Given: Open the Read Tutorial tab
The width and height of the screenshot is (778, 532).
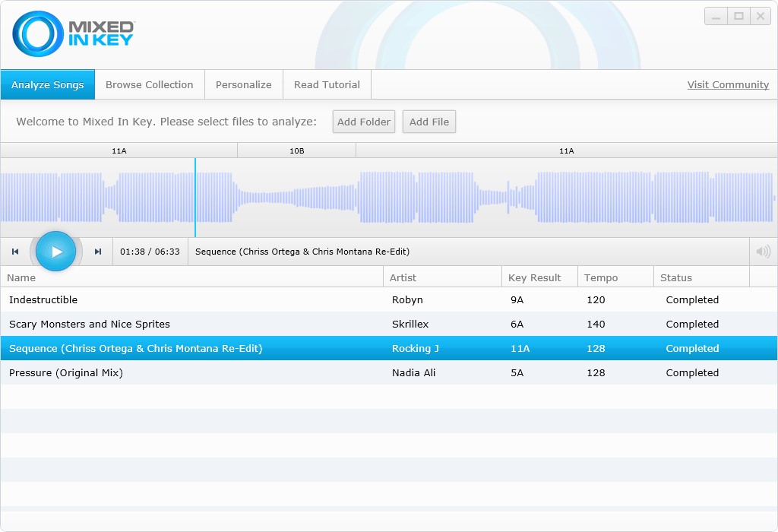Looking at the screenshot, I should pos(327,85).
